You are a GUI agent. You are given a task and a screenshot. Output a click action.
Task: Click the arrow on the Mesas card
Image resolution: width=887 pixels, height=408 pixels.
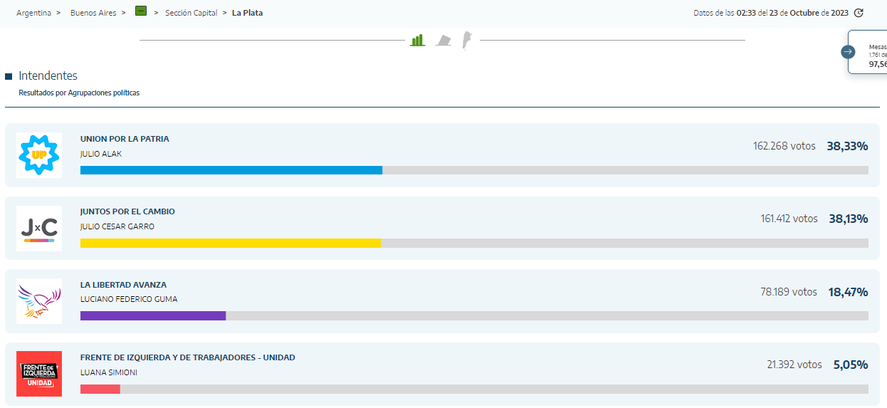(848, 52)
